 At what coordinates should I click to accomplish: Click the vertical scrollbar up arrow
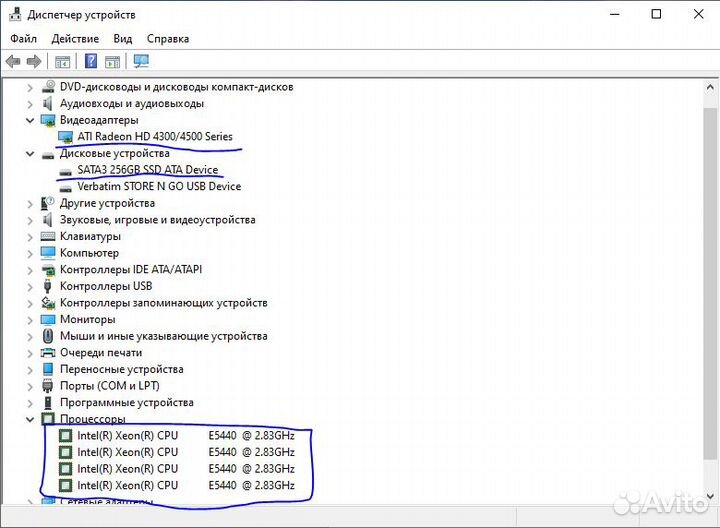711,84
